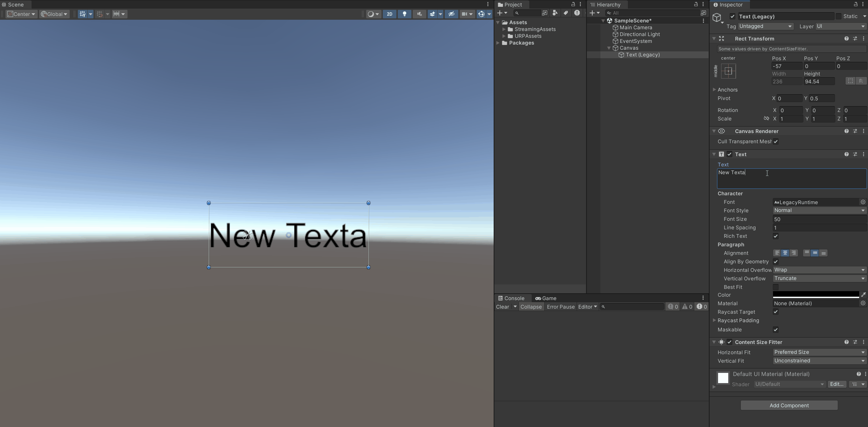Open Hierarchy create plus menu

point(595,13)
